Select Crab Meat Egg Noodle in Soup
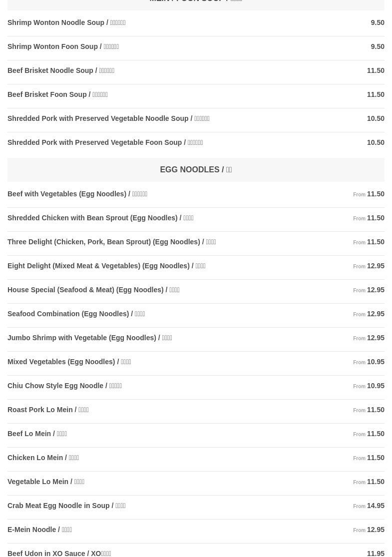The image size is (392, 557). pos(66,506)
